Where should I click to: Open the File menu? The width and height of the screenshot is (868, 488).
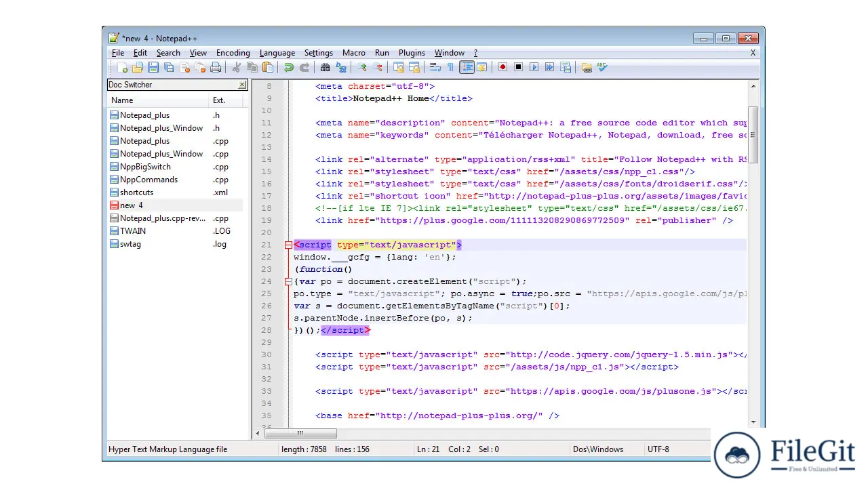click(118, 53)
